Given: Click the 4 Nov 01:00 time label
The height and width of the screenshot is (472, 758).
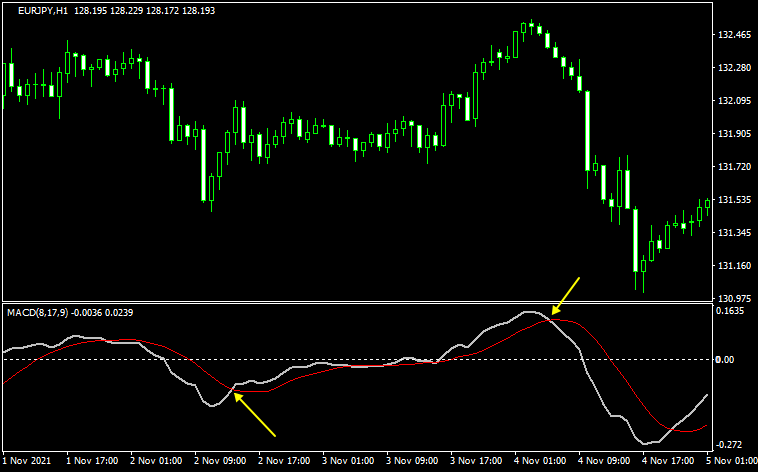Looking at the screenshot, I should coord(540,459).
